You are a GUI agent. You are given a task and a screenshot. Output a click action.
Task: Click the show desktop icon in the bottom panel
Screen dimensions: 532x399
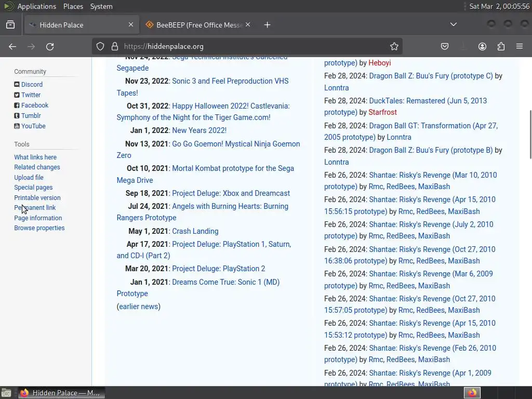point(6,393)
